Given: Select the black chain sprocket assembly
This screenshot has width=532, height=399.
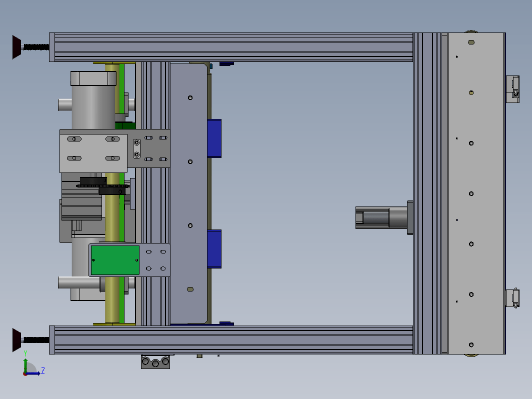Looking at the screenshot, I should coord(102,186).
